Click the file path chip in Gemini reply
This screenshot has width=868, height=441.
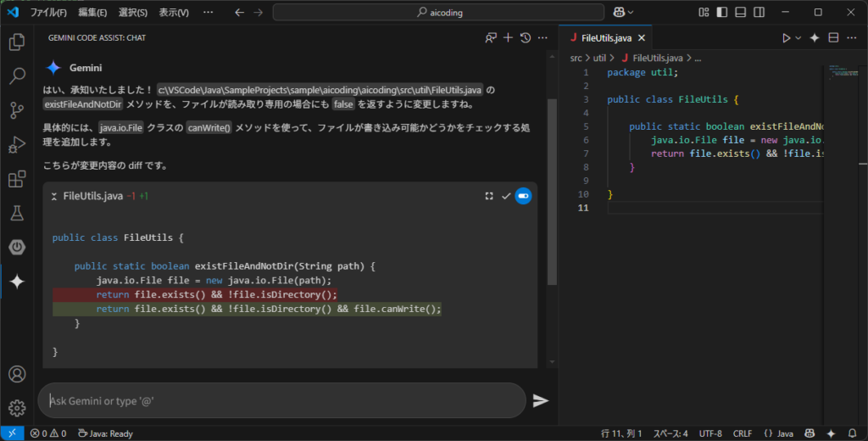(320, 90)
